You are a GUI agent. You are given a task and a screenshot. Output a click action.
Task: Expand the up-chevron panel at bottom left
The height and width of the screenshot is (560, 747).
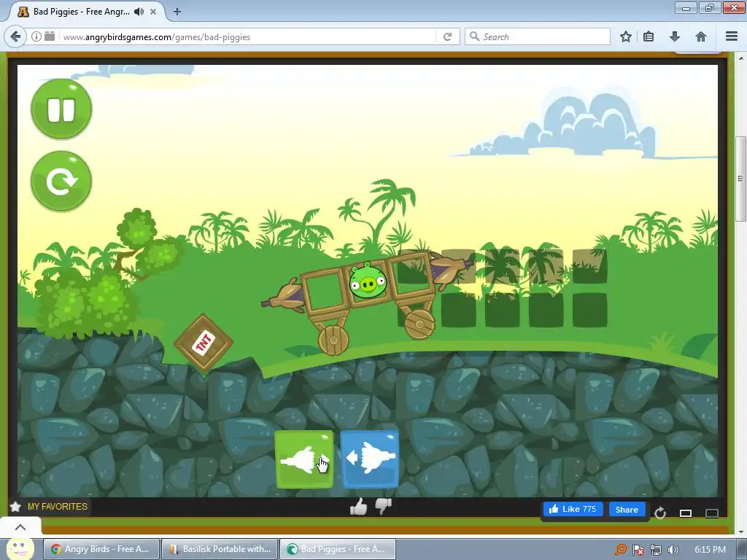coord(20,527)
